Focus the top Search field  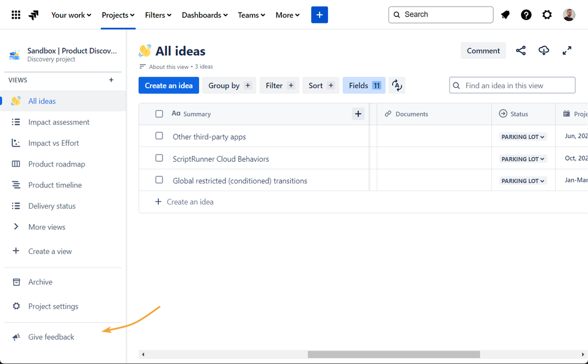pyautogui.click(x=441, y=15)
